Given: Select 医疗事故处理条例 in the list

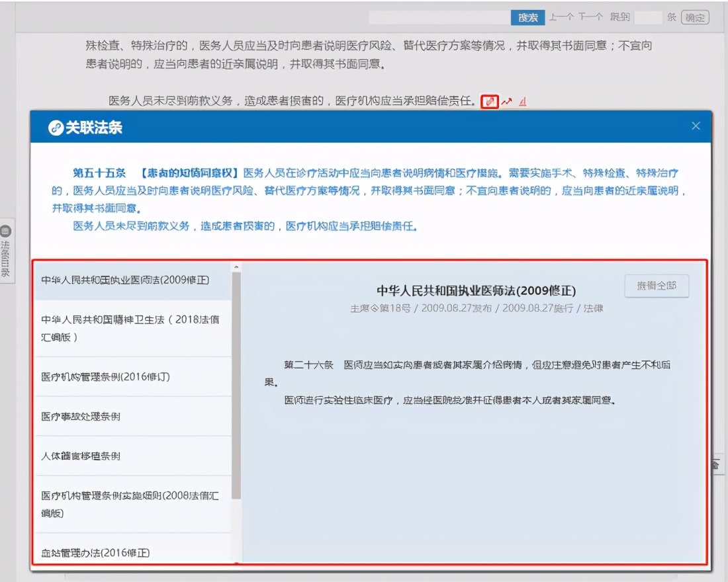Looking at the screenshot, I should click(x=133, y=416).
